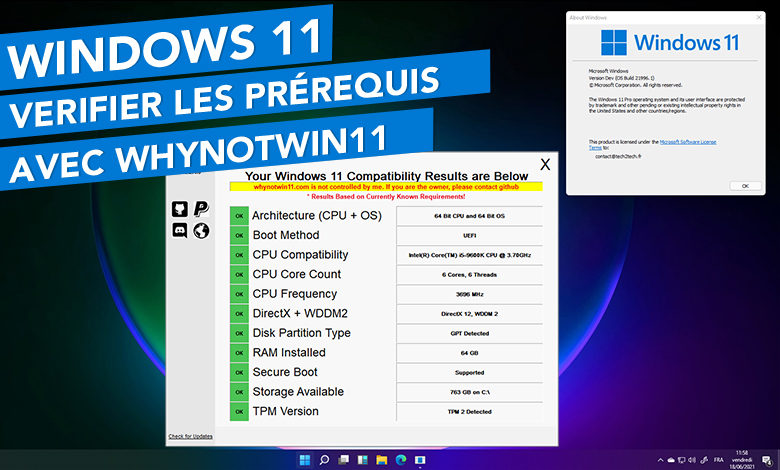This screenshot has width=780, height=470.
Task: Click the 'DirectX + WDDM2' label
Action: tap(300, 313)
